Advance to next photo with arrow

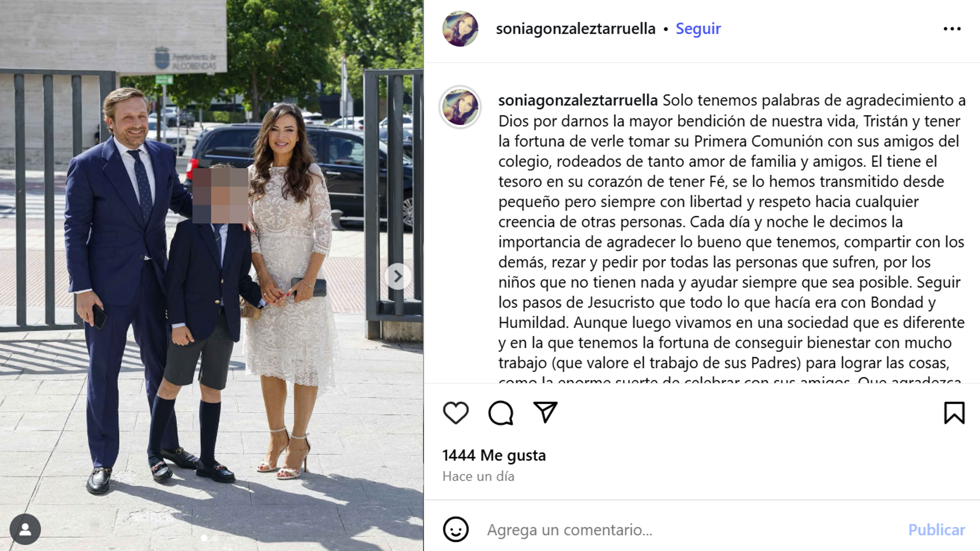pos(398,277)
